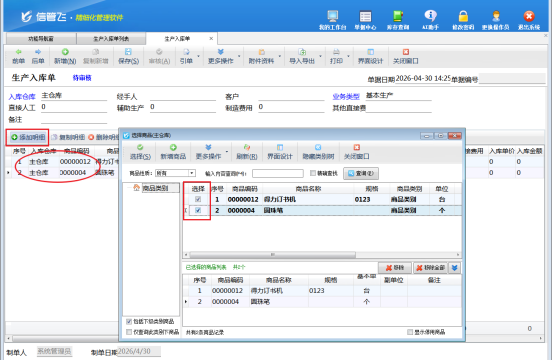Expand 更多操作 arrow in main toolbar

(x=239, y=56)
